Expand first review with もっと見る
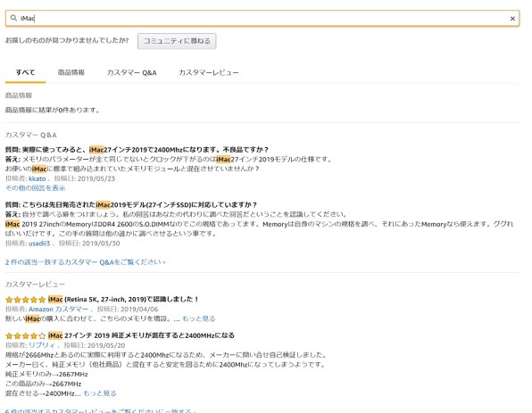 (198, 318)
